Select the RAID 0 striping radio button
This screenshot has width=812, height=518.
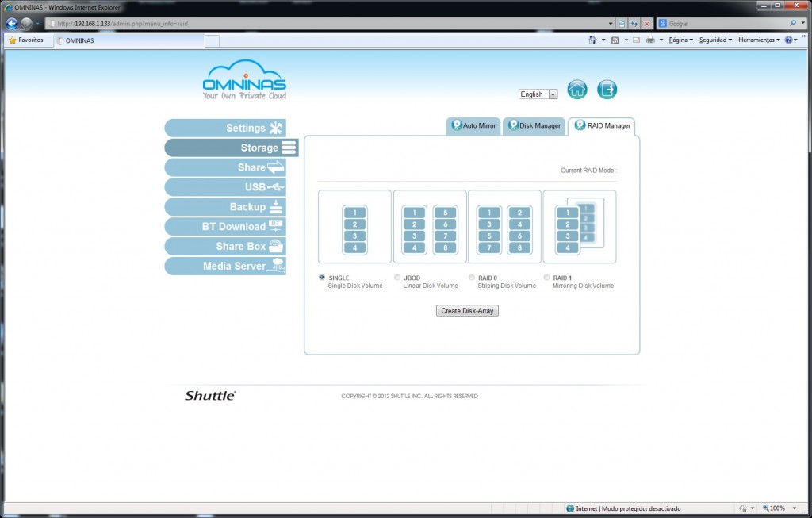pos(472,278)
